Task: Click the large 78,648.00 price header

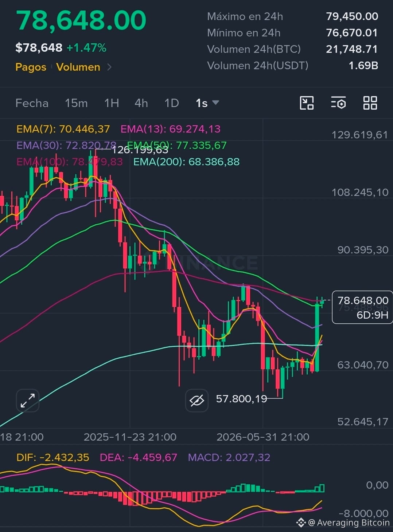Action: (x=81, y=20)
